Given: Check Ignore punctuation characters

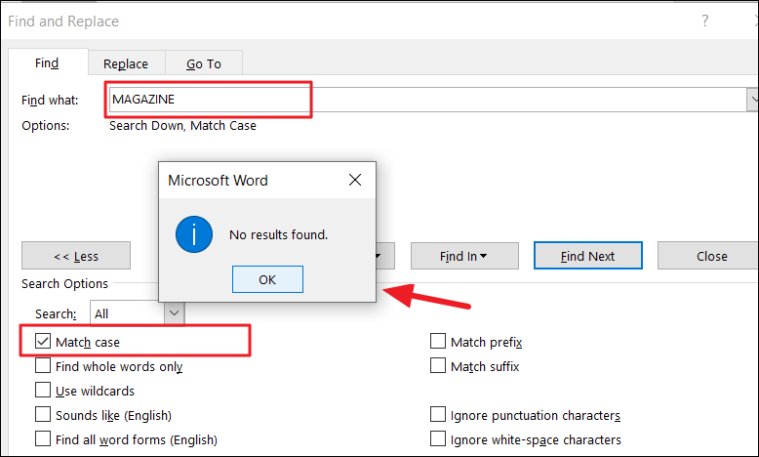Looking at the screenshot, I should tap(438, 414).
